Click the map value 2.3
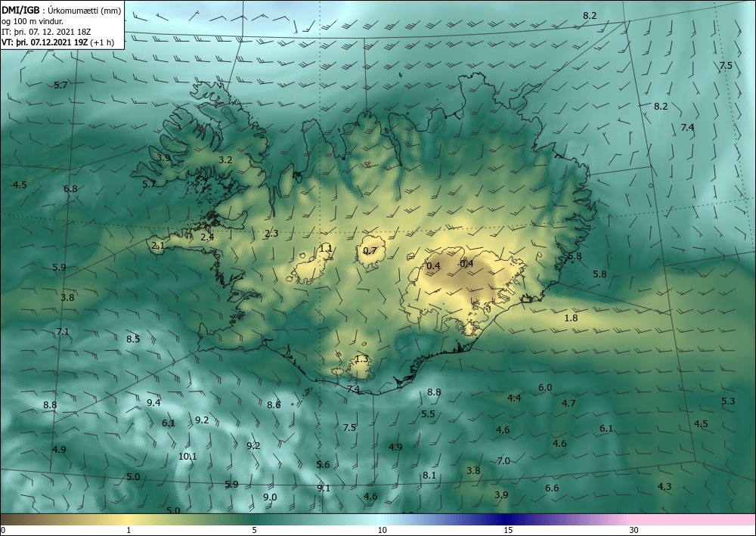 pos(271,234)
